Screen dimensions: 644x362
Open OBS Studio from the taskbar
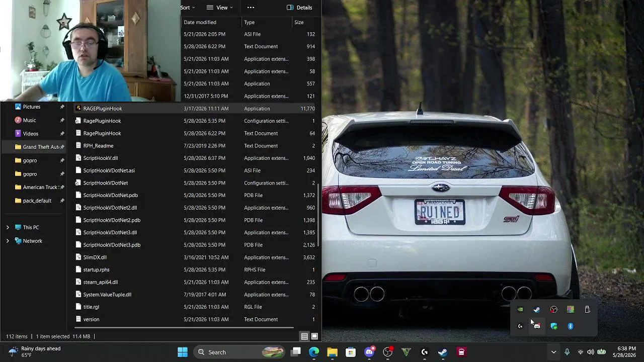click(x=388, y=352)
